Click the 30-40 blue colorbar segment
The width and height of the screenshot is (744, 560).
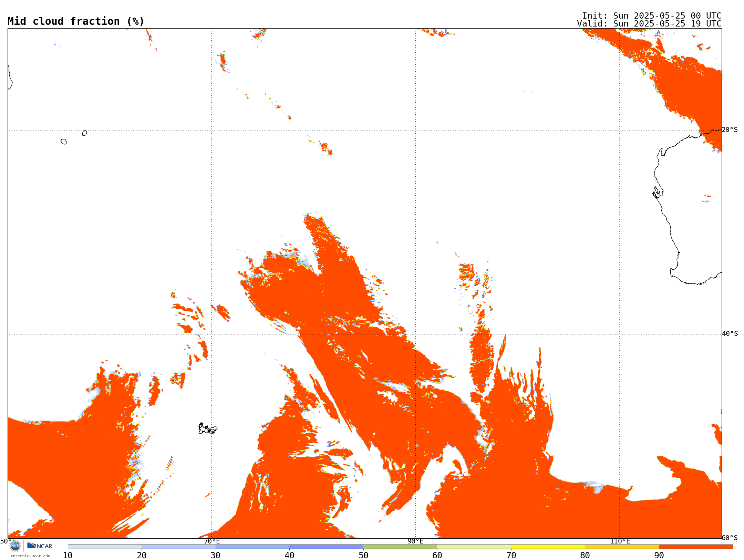tap(252, 547)
